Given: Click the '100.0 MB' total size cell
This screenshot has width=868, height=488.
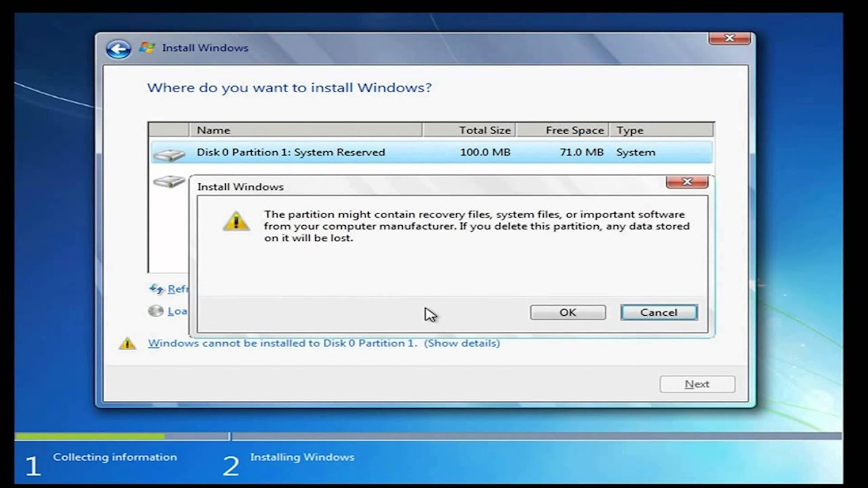Looking at the screenshot, I should click(485, 152).
